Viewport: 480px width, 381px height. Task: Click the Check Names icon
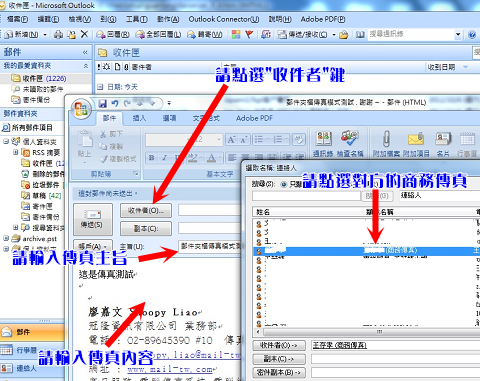349,138
